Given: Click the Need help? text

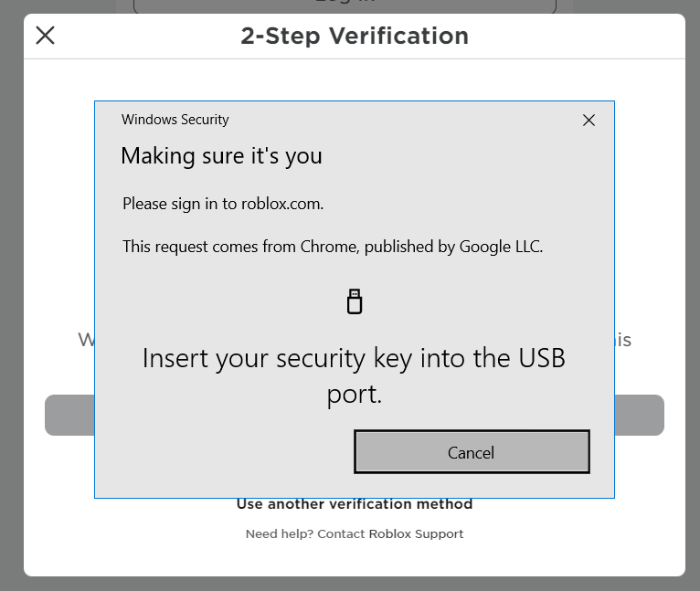Looking at the screenshot, I should (279, 533).
